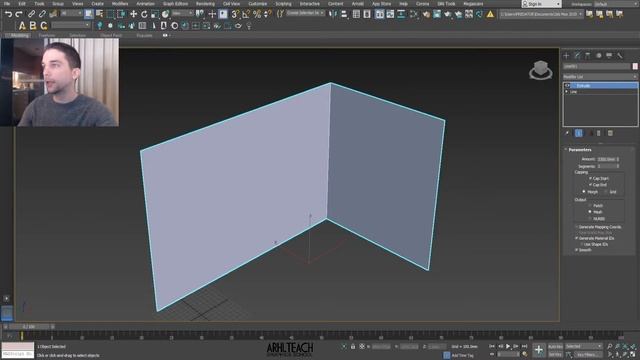Select the Link tool icon
Image resolution: width=640 pixels, height=360 pixels.
coord(31,14)
